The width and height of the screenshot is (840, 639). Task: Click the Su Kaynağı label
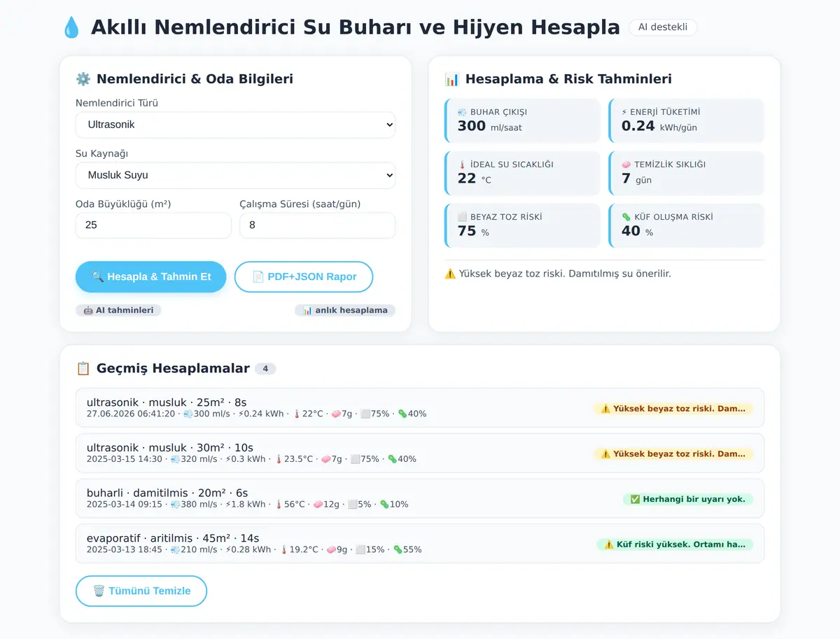pos(102,153)
